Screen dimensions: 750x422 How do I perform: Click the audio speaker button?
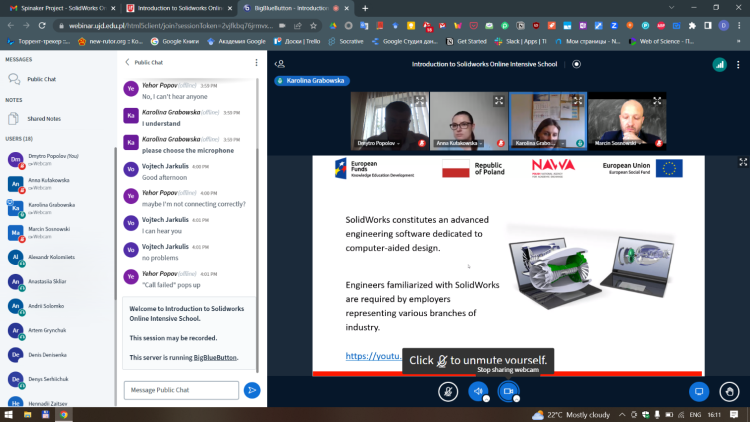[x=478, y=391]
